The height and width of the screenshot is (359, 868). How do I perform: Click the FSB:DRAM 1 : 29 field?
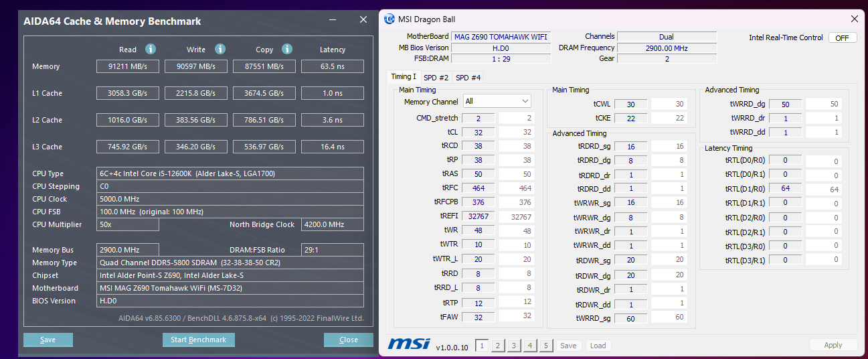click(x=501, y=59)
